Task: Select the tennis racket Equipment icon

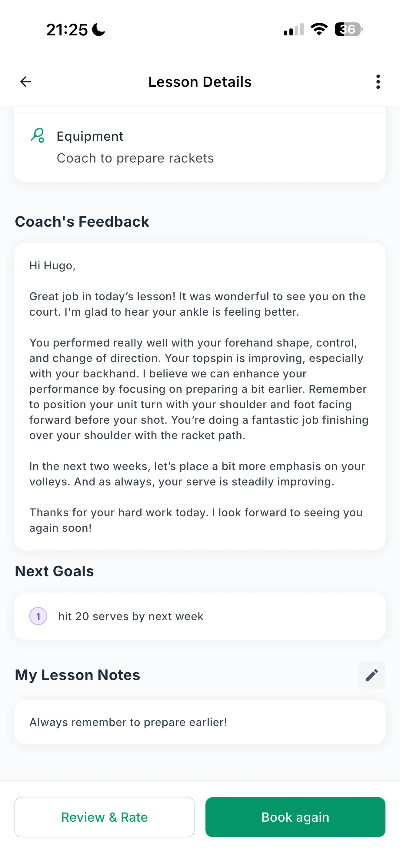Action: coord(38,136)
